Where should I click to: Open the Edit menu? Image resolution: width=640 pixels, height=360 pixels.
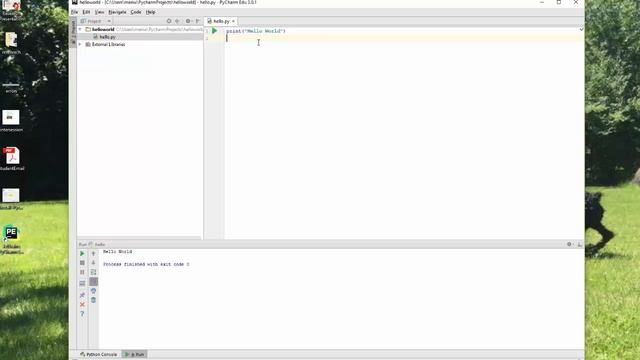point(86,12)
